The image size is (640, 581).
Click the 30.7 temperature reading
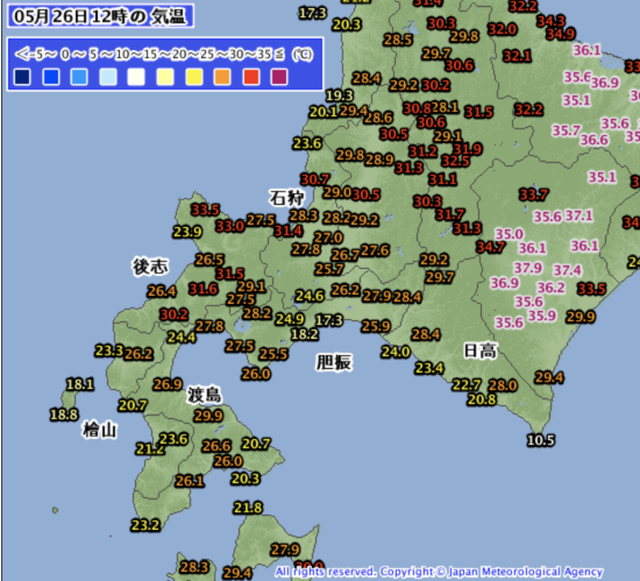click(315, 179)
